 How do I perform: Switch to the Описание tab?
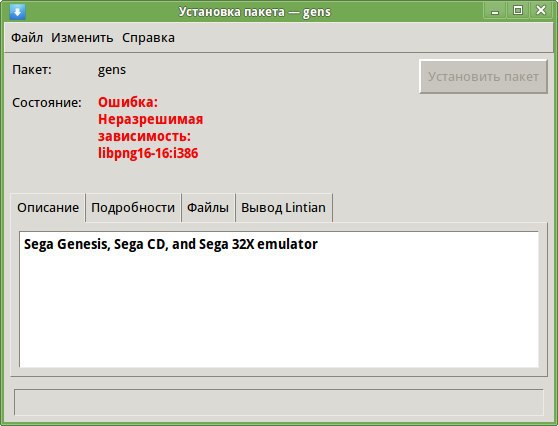coord(48,207)
